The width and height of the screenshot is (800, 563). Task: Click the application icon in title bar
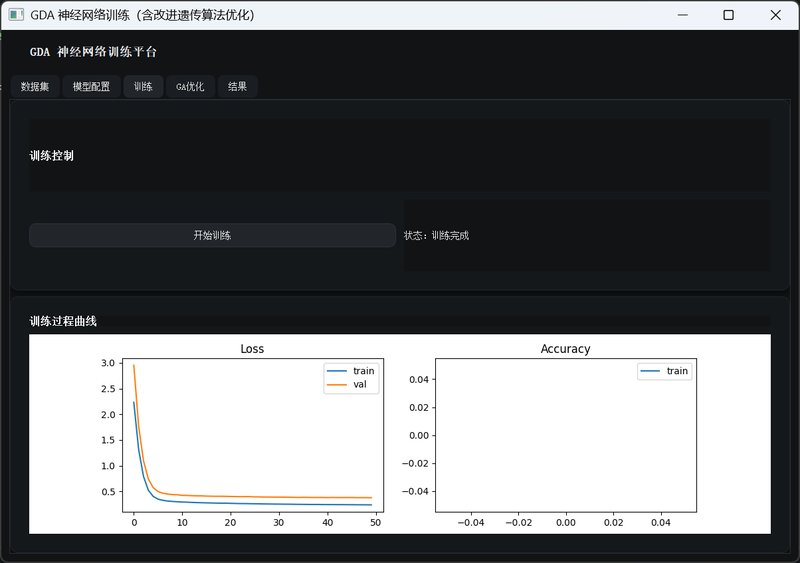pos(16,15)
